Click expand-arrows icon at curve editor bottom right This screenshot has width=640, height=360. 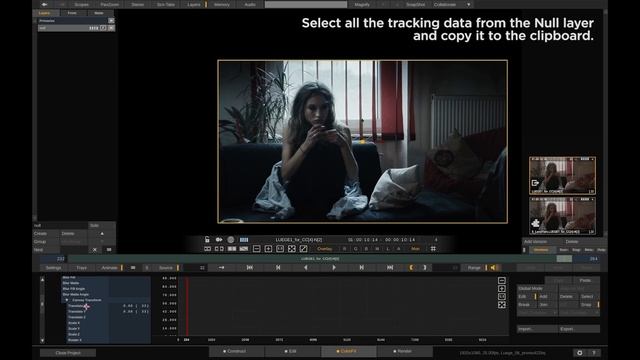[x=502, y=304]
